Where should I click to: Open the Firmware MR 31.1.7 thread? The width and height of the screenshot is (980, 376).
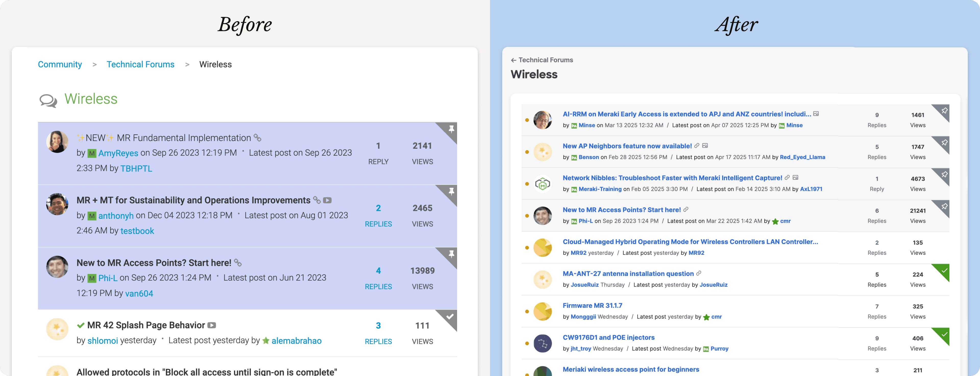592,305
